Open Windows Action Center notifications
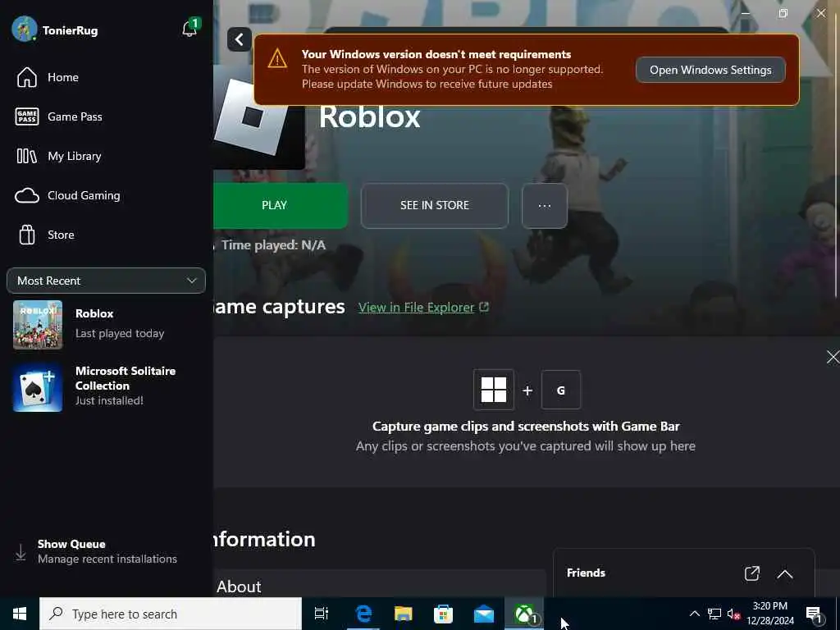Screen dimensions: 840x630 pyautogui.click(x=815, y=614)
